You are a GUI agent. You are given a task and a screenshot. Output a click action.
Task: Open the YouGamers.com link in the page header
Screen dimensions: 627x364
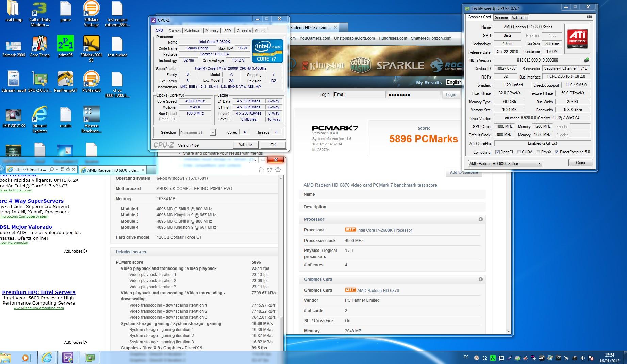(x=315, y=38)
